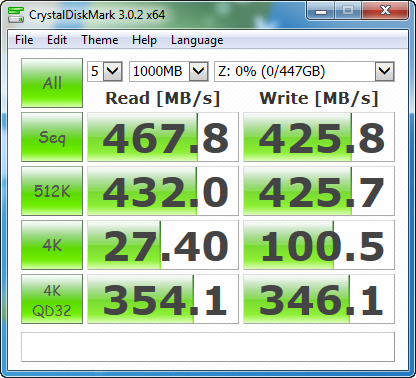Screen dimensions: 416x378
Task: Open the Help menu
Action: [x=144, y=40]
